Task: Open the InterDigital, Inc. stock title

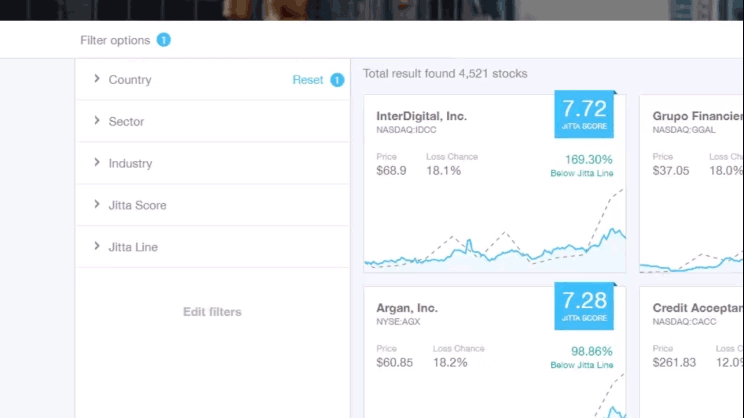Action: click(x=421, y=116)
